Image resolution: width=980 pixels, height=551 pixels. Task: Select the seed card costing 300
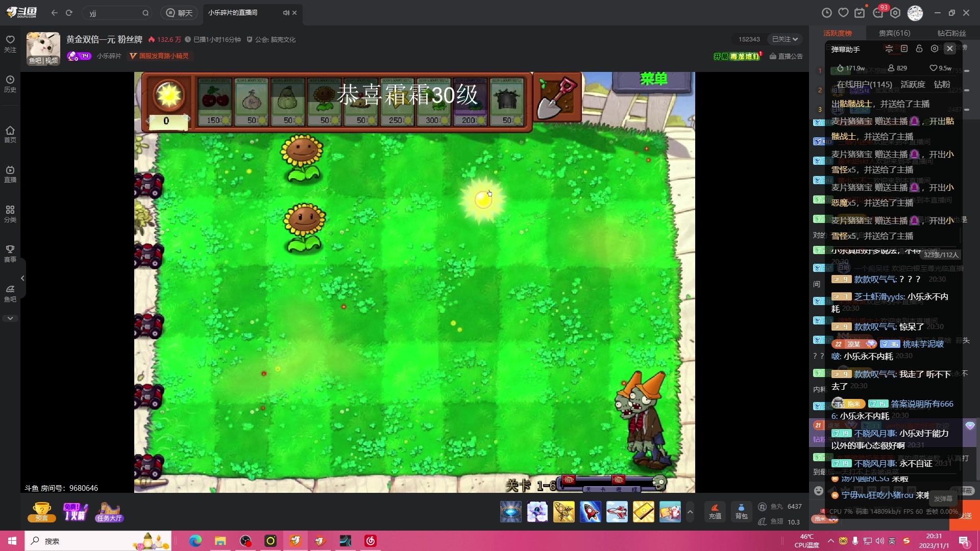click(x=434, y=102)
